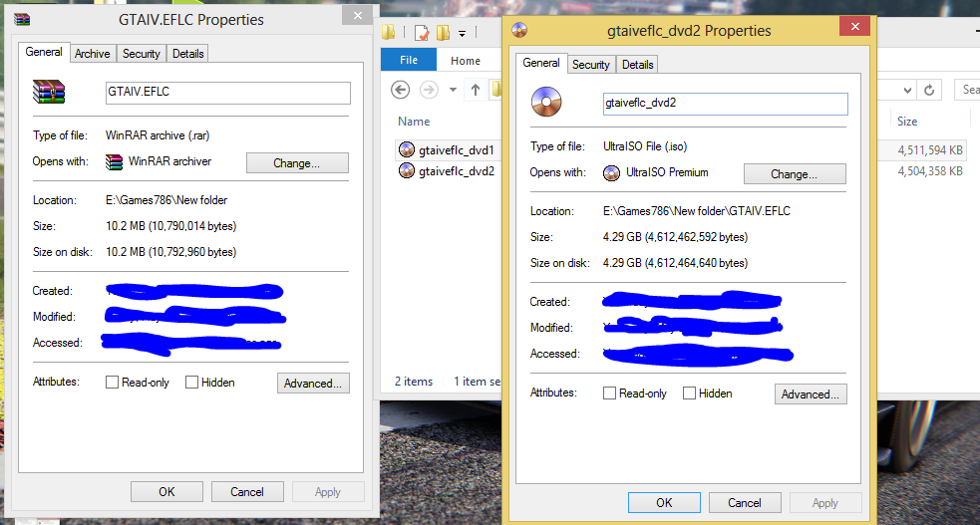Click Explorer quick access Properties icon
This screenshot has height=525, width=980.
pyautogui.click(x=422, y=33)
